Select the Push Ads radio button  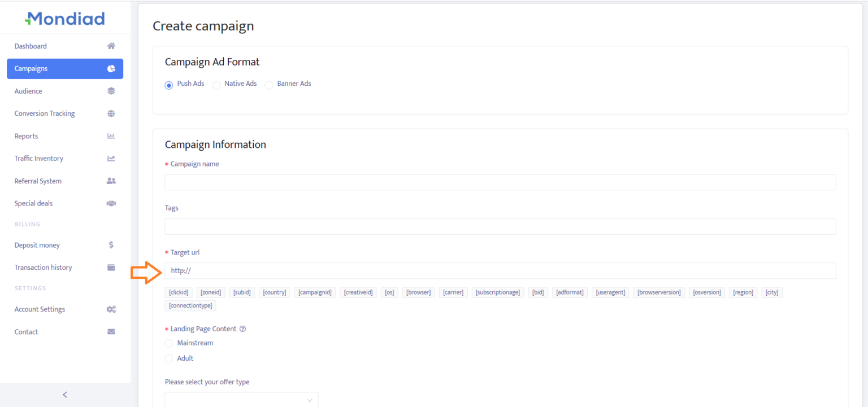tap(168, 85)
